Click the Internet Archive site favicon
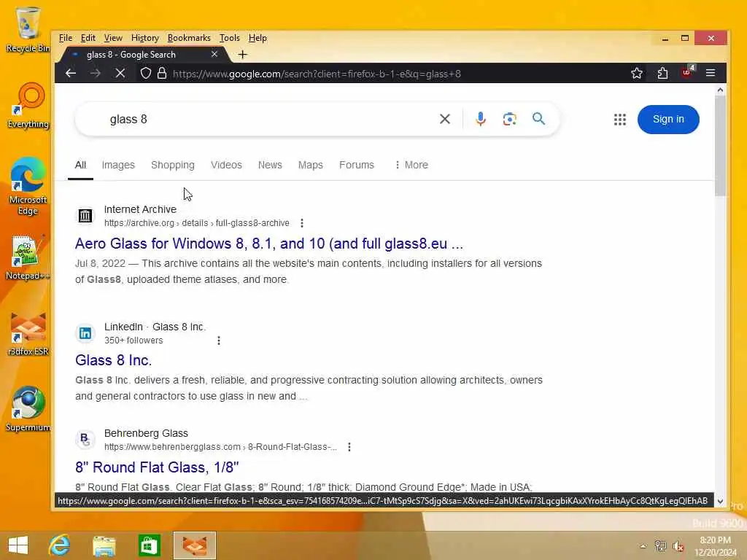The width and height of the screenshot is (747, 560). tap(85, 216)
